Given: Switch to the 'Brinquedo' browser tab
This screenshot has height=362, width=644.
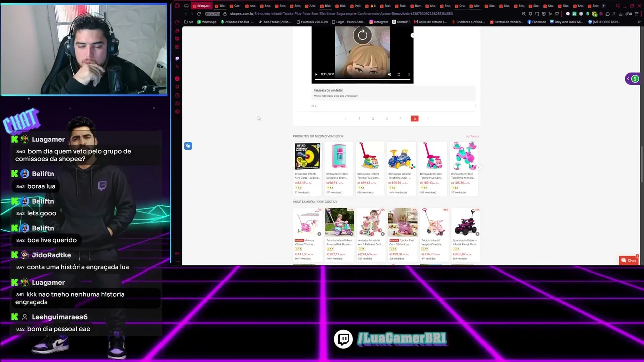Looking at the screenshot, I should 201,6.
